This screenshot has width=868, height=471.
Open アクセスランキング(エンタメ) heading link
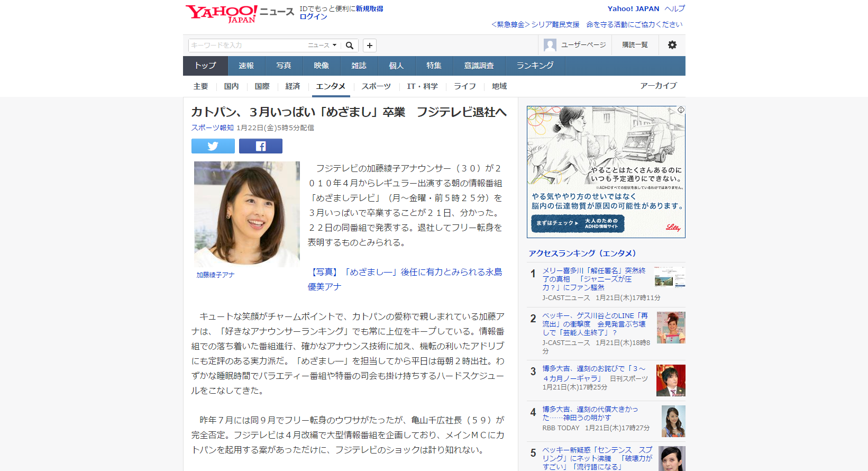click(582, 253)
